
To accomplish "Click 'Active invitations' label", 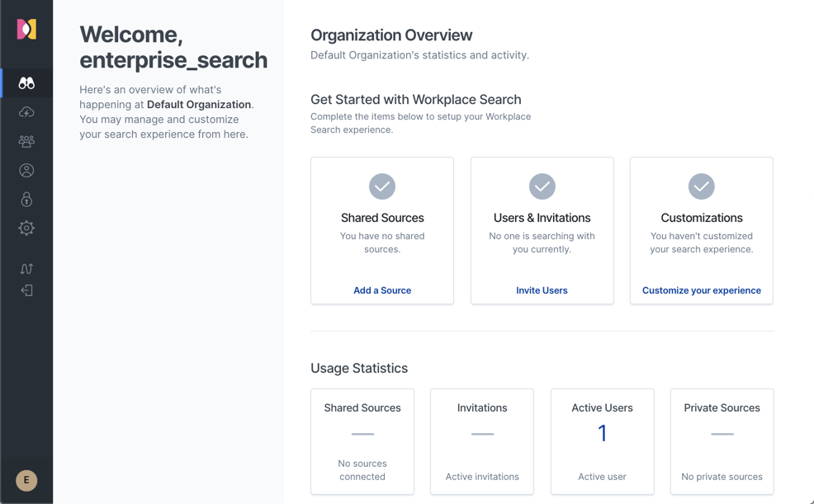I will 482,477.
